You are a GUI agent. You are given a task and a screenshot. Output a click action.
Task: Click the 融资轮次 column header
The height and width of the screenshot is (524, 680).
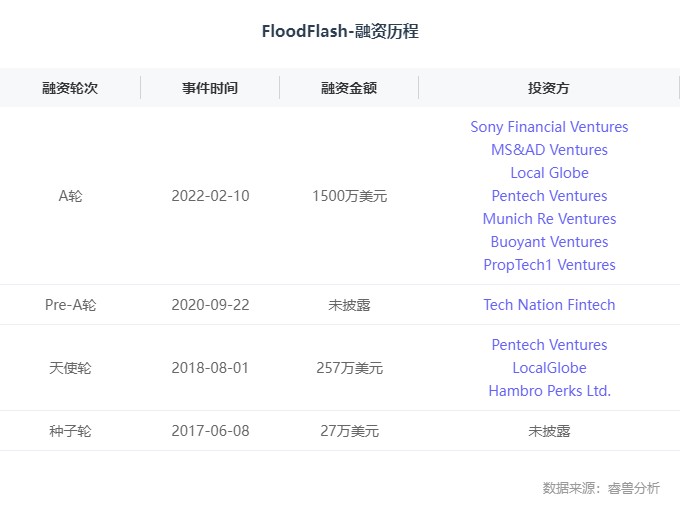pos(70,88)
